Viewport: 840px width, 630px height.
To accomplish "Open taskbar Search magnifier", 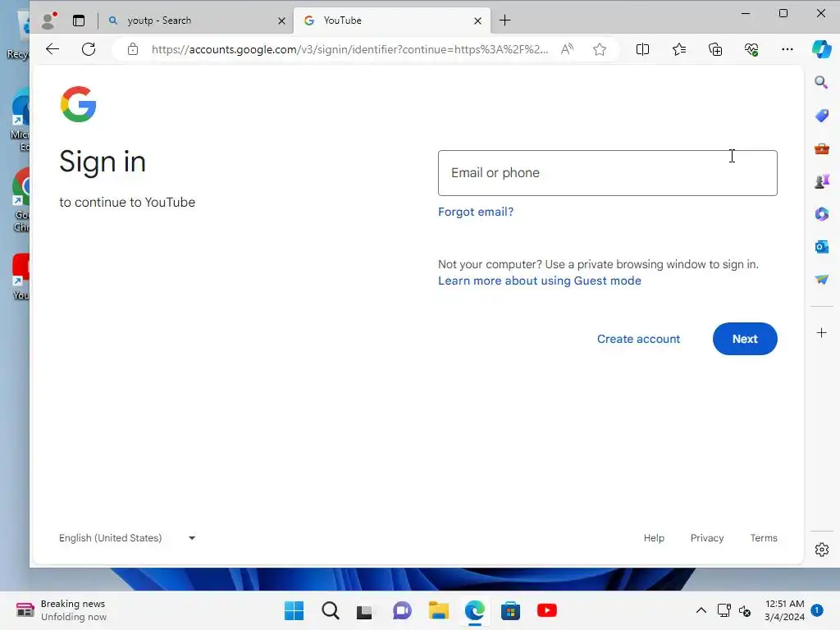I will [x=330, y=610].
